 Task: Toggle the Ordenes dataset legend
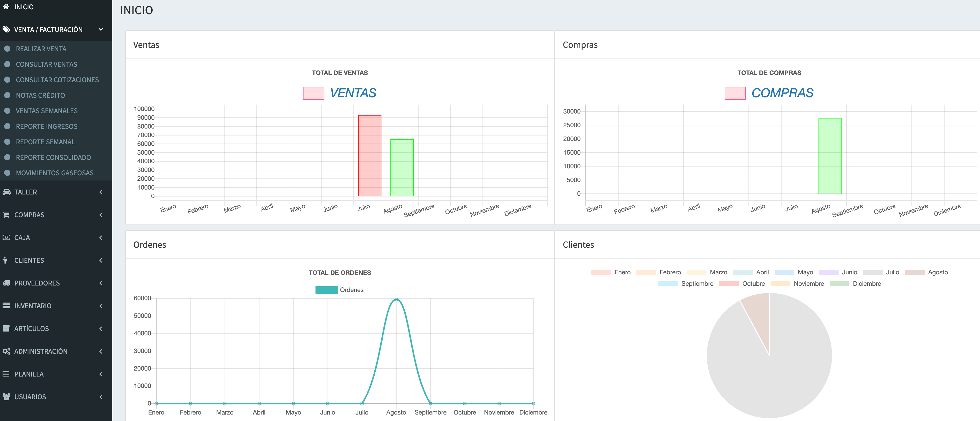point(339,290)
